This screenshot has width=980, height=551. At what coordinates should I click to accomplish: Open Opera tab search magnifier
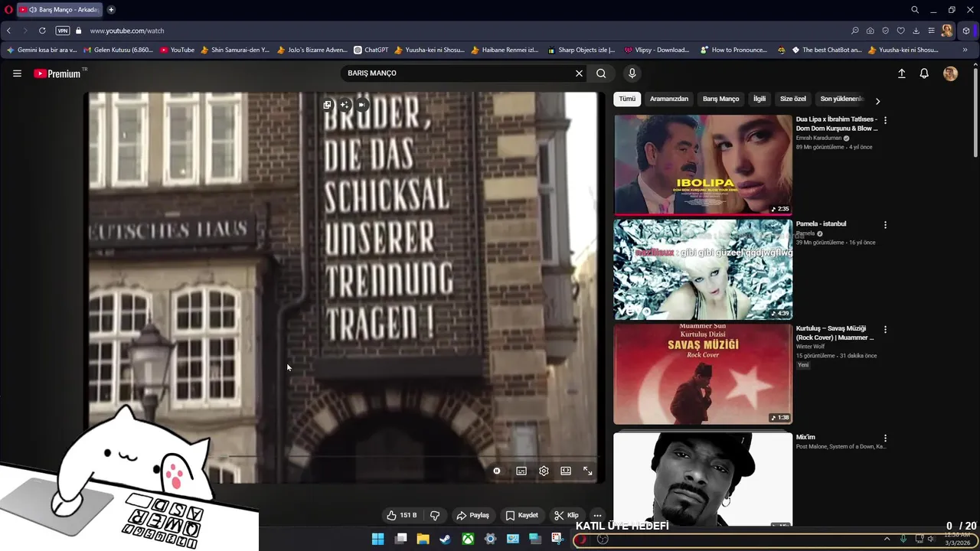pos(915,10)
